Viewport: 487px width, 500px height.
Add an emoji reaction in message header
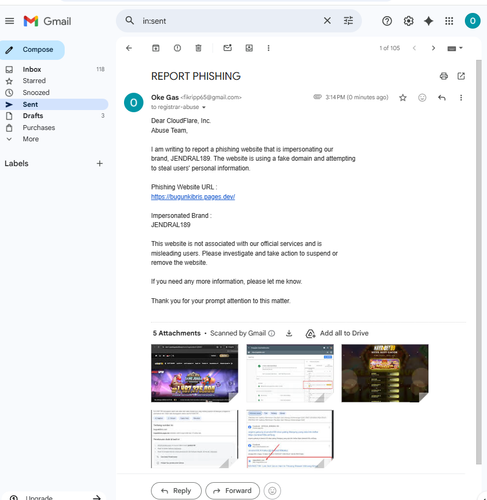pyautogui.click(x=422, y=98)
